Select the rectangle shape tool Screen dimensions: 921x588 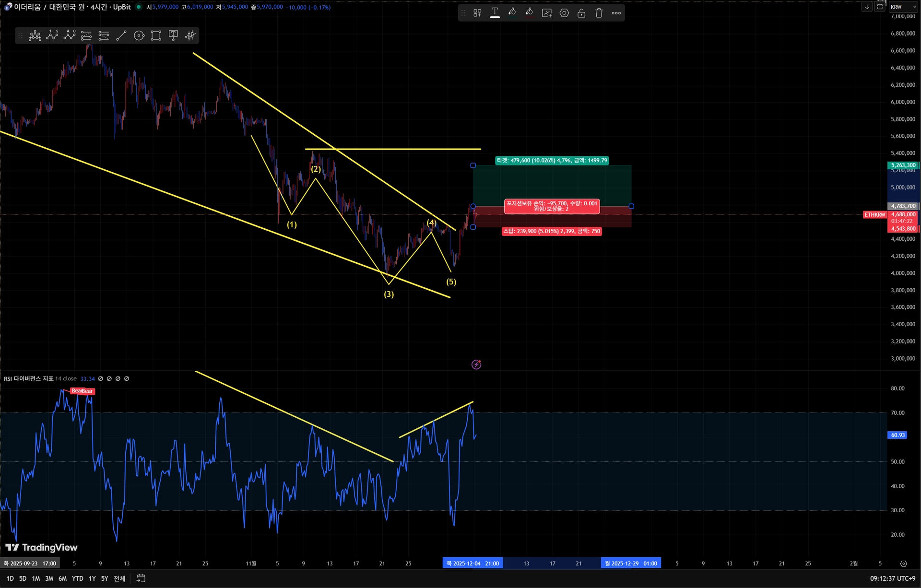(156, 35)
